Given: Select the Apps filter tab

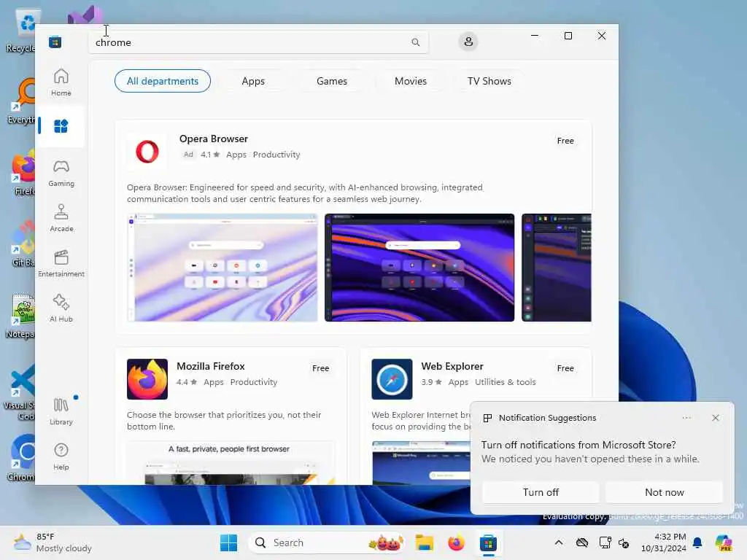Looking at the screenshot, I should click(x=253, y=81).
